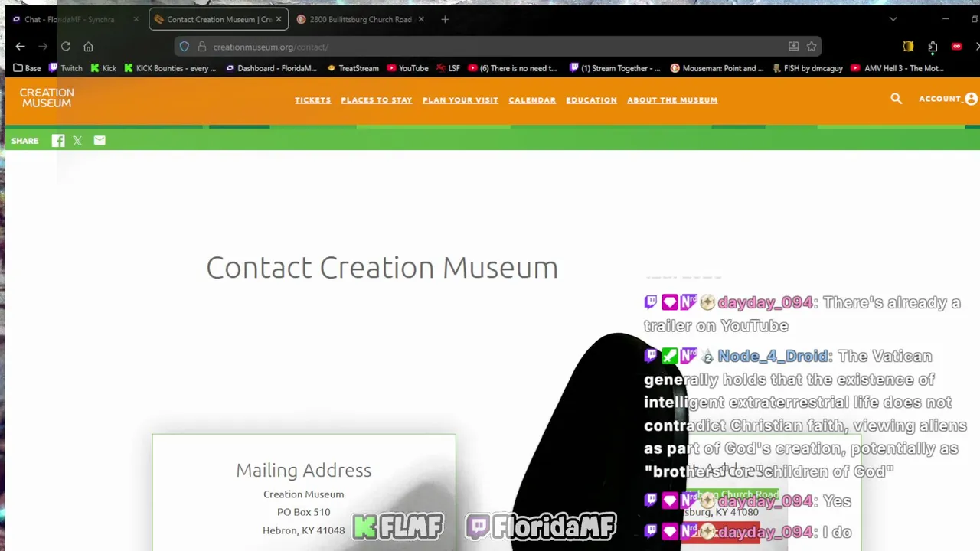
Task: Click the install page icon in address bar
Action: click(794, 47)
